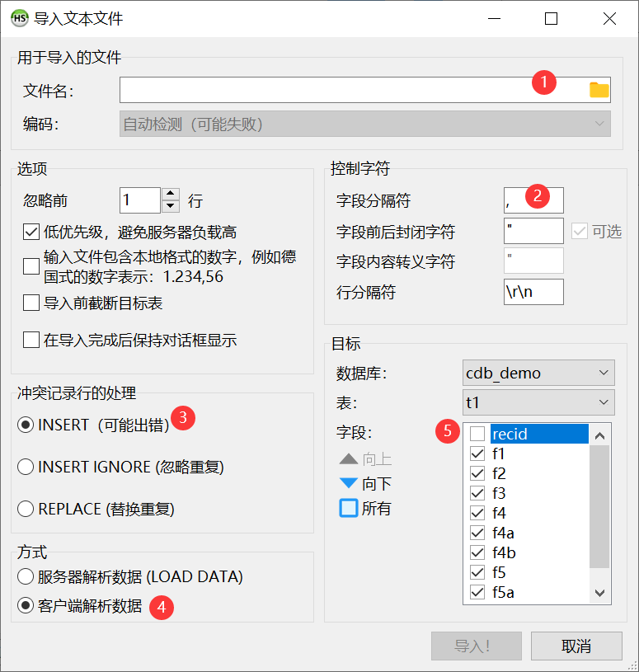Select INSERT IGNORE (忽略重复) radio option
The image size is (639, 672).
[26, 467]
